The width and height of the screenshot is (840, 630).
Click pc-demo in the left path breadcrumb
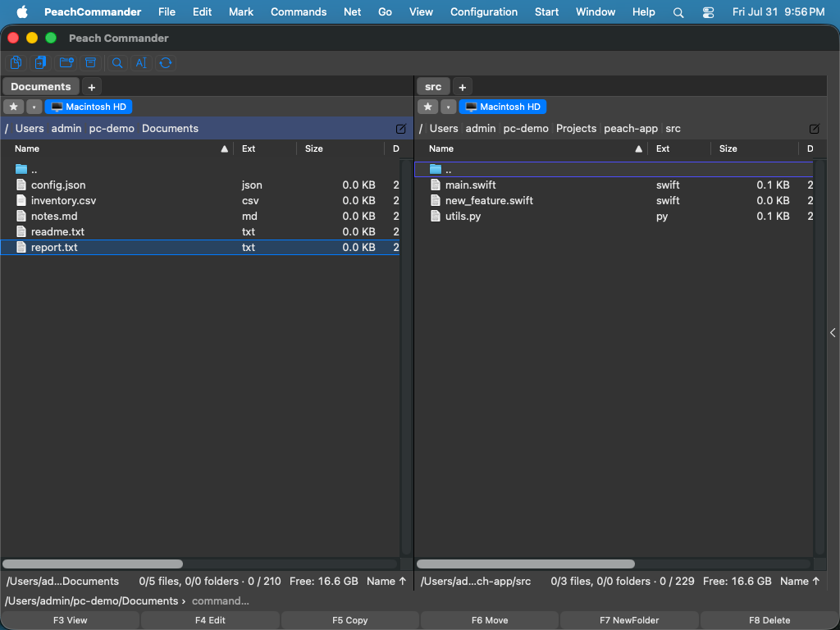coord(112,129)
